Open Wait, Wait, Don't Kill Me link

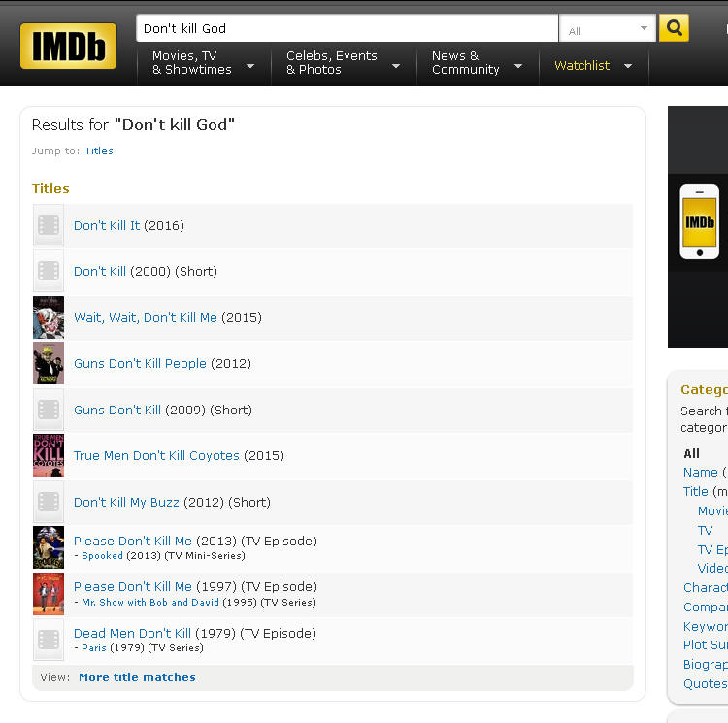(146, 318)
